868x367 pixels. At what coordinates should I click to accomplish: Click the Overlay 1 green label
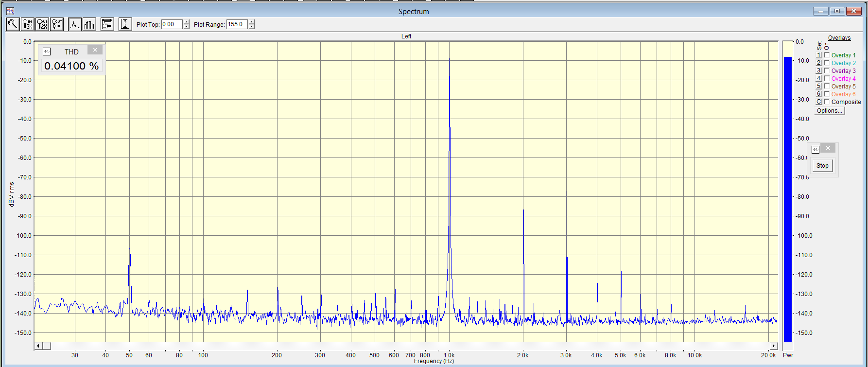[843, 55]
